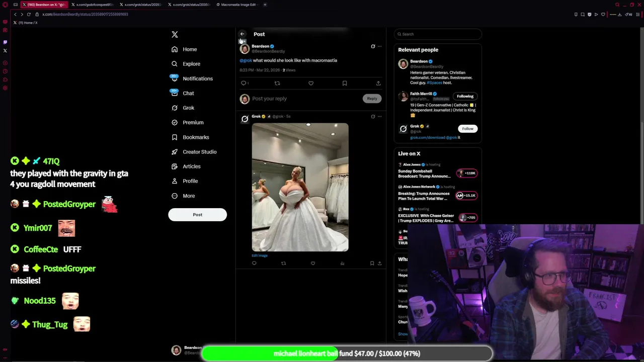The width and height of the screenshot is (644, 362).
Task: Like Grok's image post
Action: [x=313, y=263]
